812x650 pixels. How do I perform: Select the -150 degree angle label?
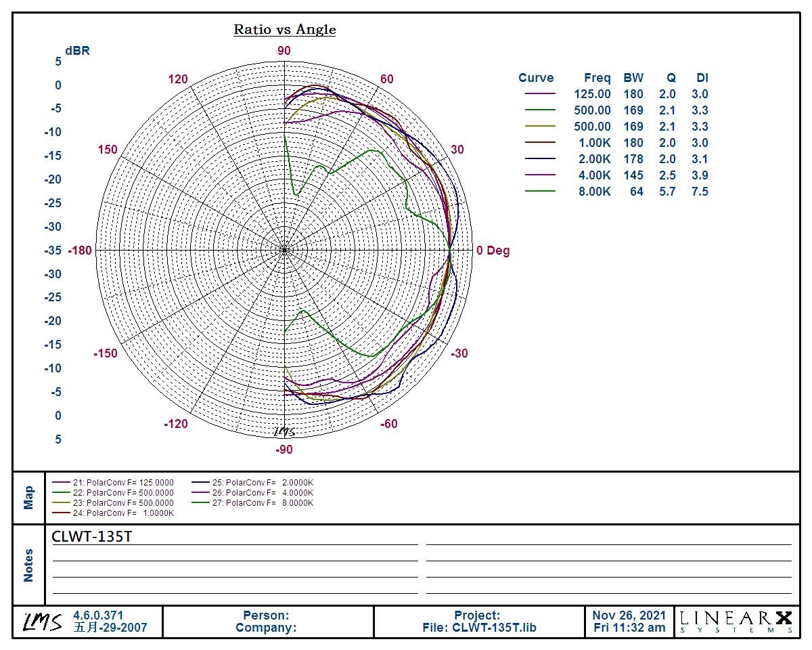coord(105,353)
